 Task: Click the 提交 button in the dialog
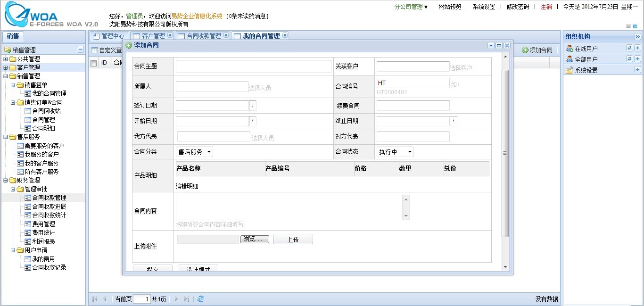153,268
